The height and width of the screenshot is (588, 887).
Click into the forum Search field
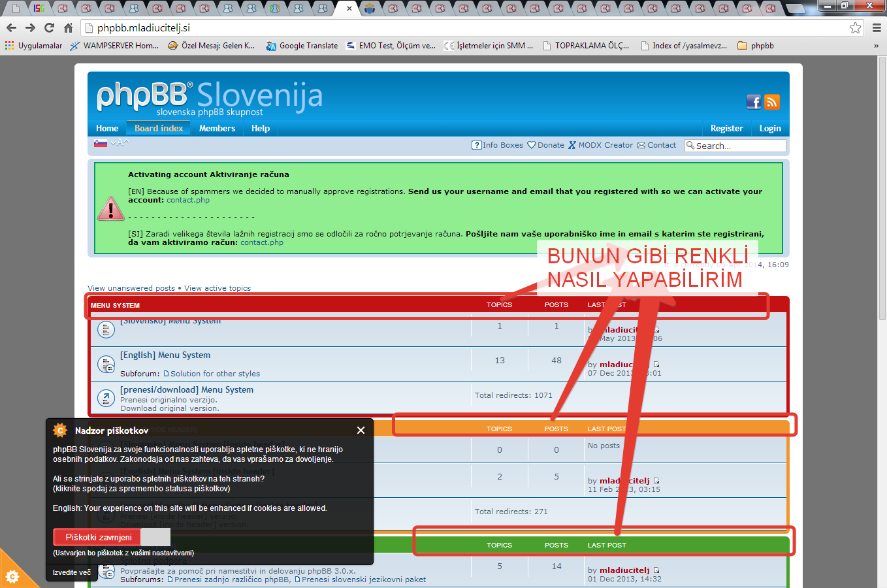735,145
